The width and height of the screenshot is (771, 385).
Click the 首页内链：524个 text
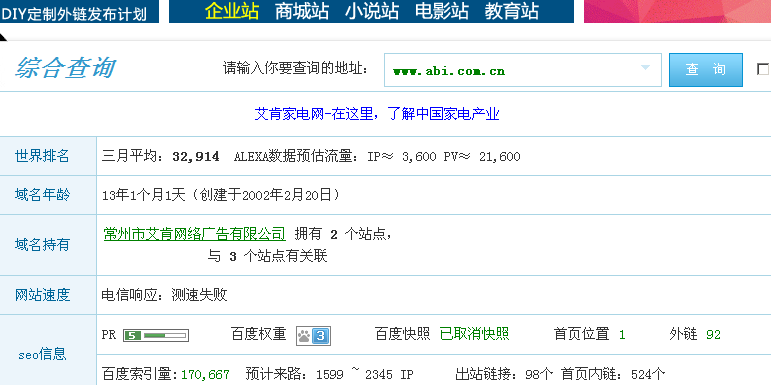(613, 375)
